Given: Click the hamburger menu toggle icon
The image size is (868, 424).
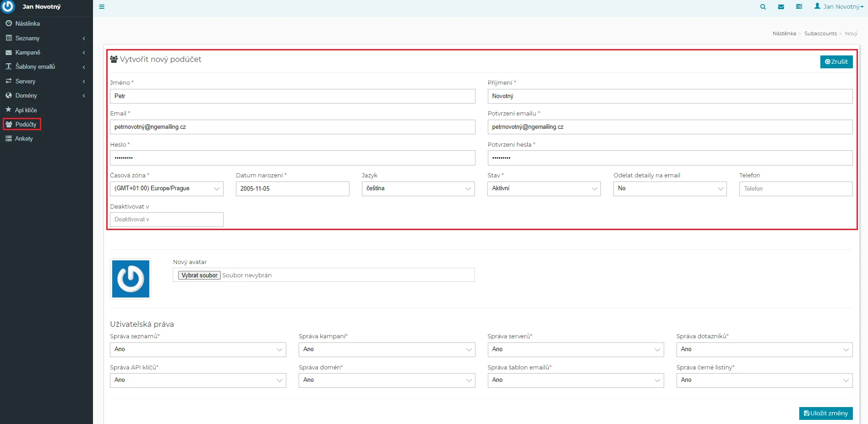Looking at the screenshot, I should (x=102, y=7).
